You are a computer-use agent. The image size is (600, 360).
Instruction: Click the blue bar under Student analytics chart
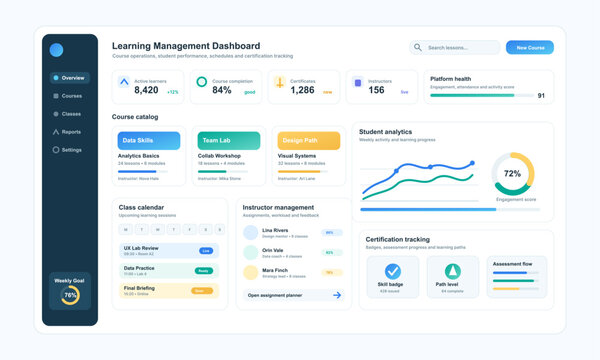pyautogui.click(x=450, y=210)
